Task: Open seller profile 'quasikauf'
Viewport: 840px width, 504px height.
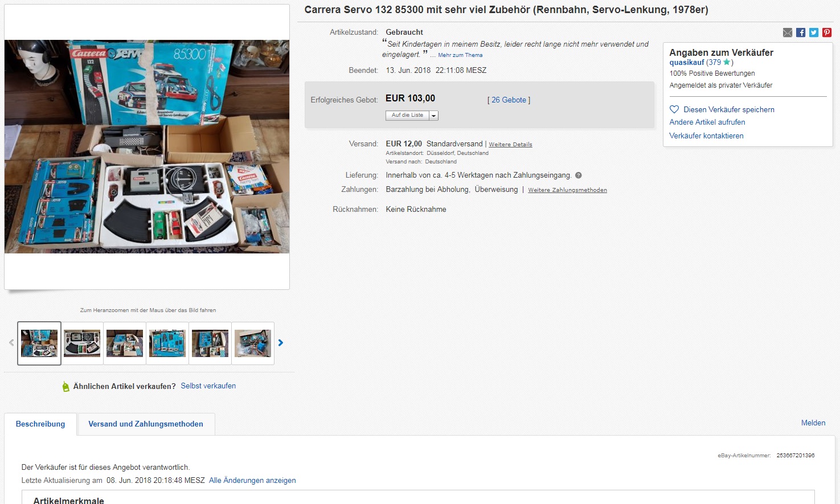Action: (x=687, y=63)
